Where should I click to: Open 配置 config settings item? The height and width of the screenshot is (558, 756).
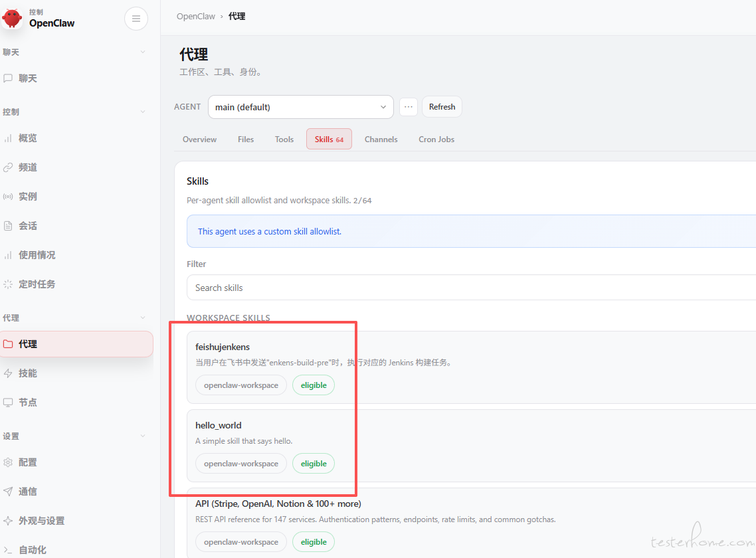tap(28, 462)
